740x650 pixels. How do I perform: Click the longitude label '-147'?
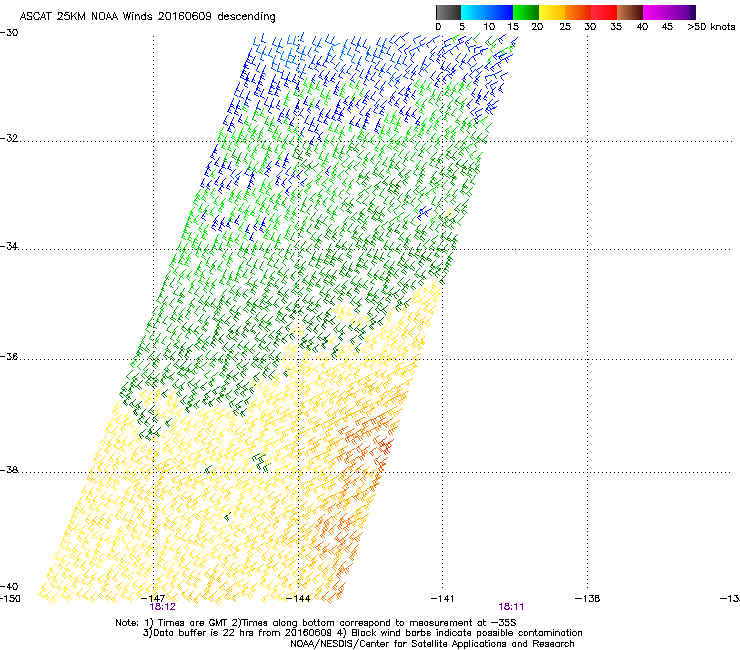pos(153,599)
